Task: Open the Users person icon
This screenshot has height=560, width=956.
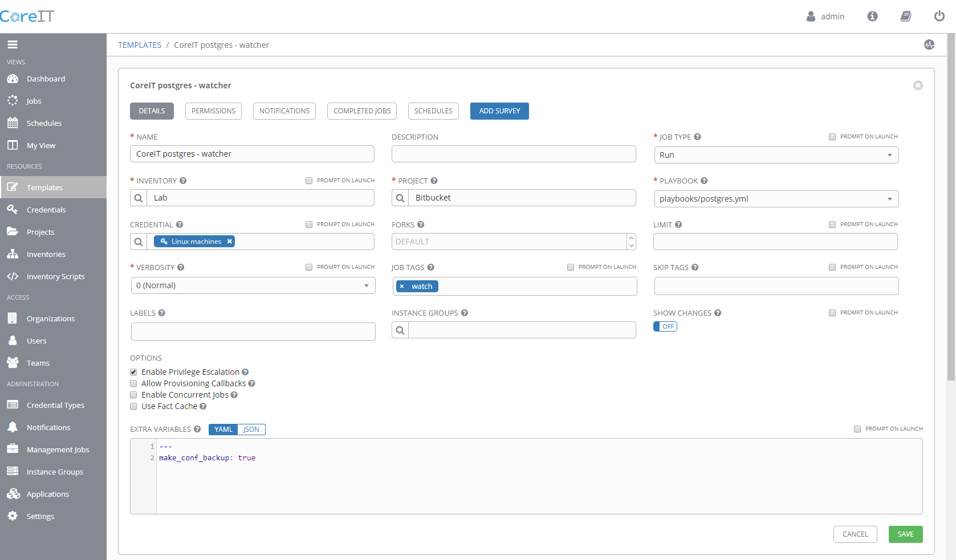Action: tap(13, 341)
